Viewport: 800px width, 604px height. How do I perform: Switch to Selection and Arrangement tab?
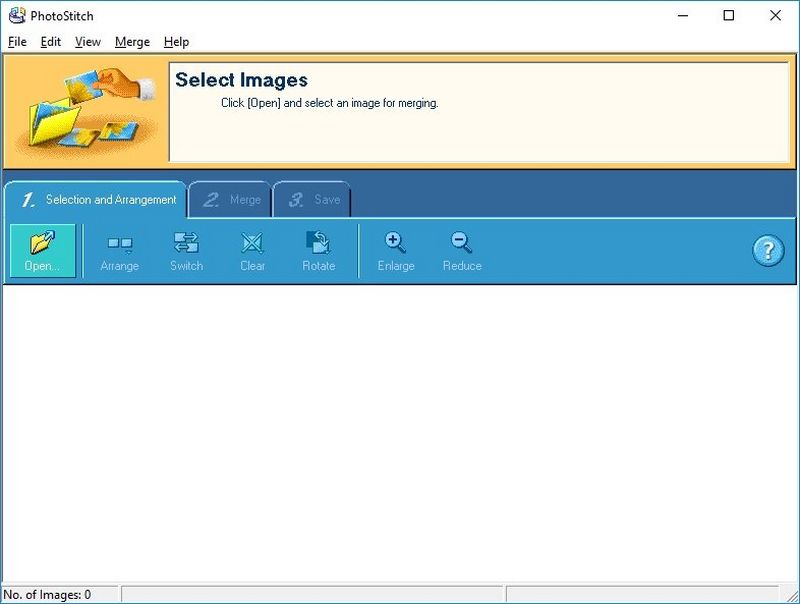coord(98,200)
